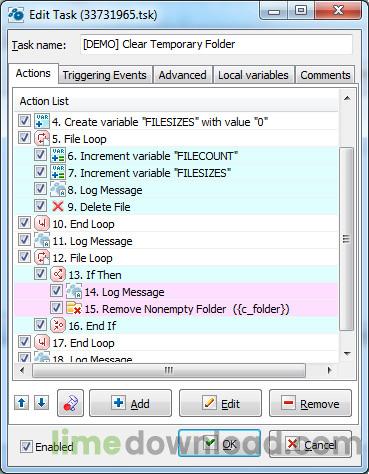
Task: Open the Triggering Events tab
Action: 105,75
